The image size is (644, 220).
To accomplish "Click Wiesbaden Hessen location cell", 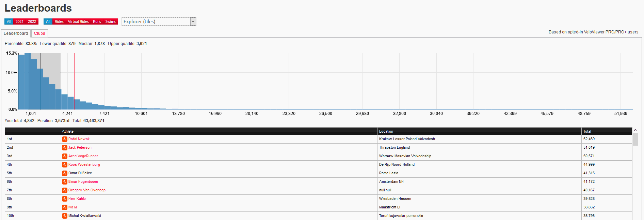I will (x=479, y=199).
